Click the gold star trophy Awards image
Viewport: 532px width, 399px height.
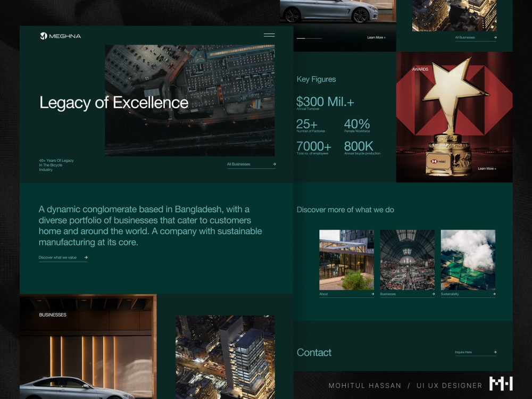[x=454, y=117]
